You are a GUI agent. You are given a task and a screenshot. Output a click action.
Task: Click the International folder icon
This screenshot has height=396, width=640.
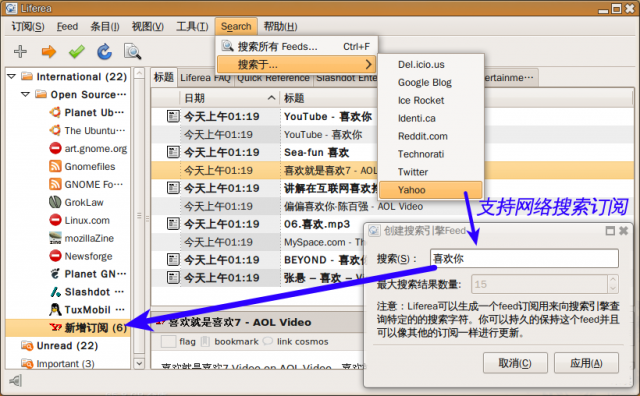click(x=27, y=76)
